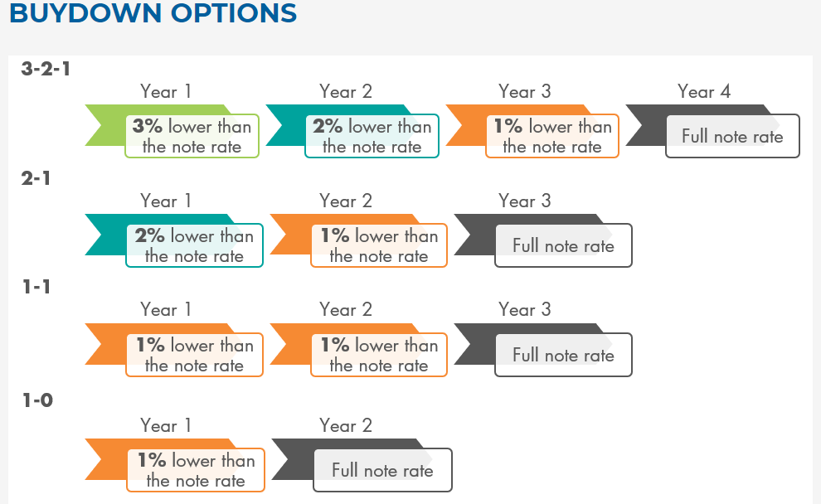Select the Year 1 "1% lower" box in 1-1 row
Screen dimensions: 821x504
click(x=194, y=355)
